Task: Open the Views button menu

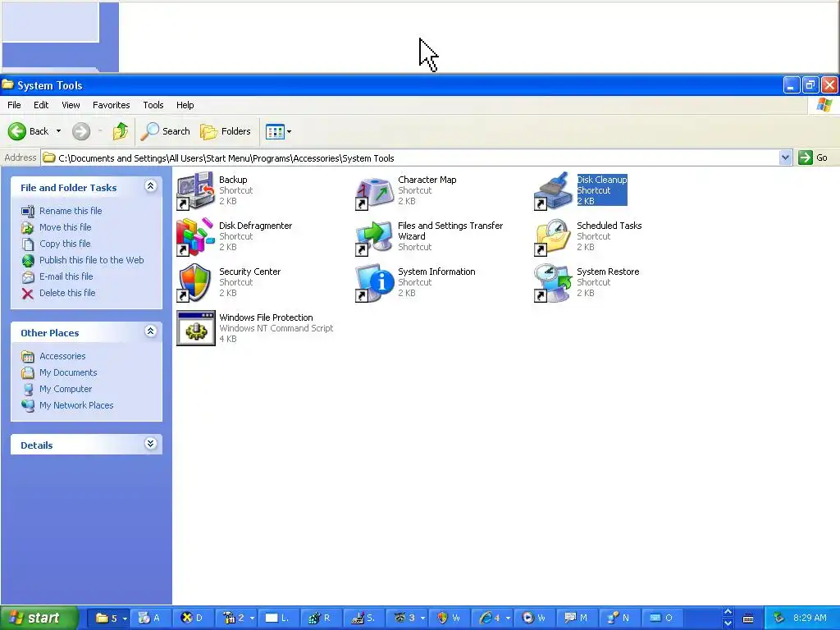Action: coord(279,131)
